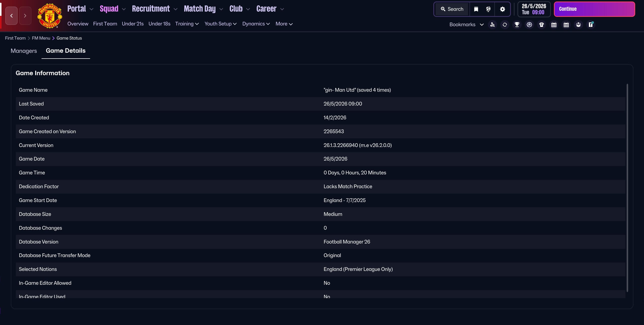Expand the Youth Setup dropdown
This screenshot has width=644, height=325.
(220, 24)
